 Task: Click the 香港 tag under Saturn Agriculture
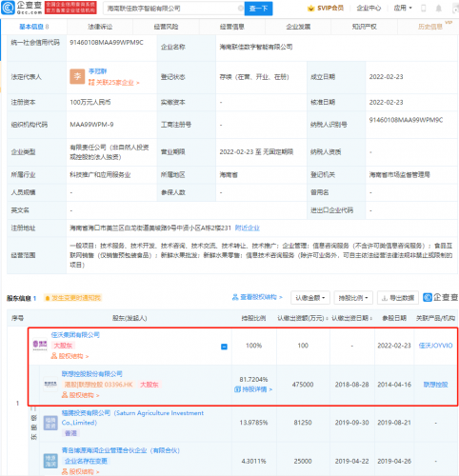point(70,433)
